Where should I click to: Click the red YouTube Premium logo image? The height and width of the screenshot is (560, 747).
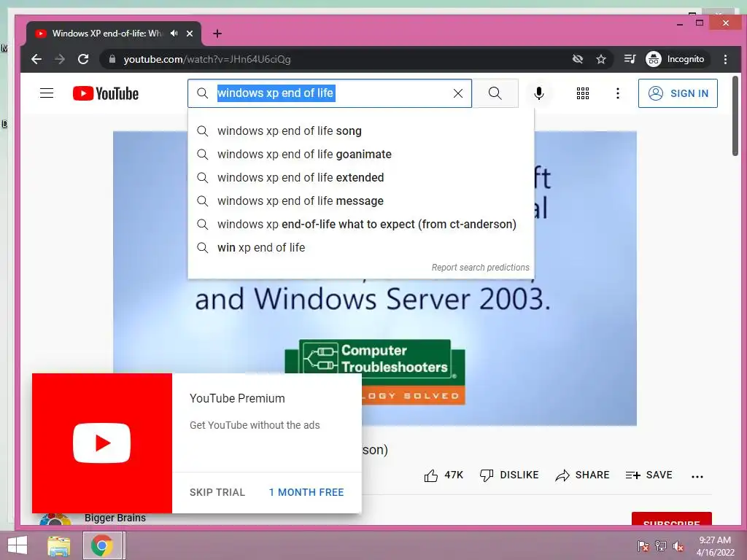[x=102, y=443]
